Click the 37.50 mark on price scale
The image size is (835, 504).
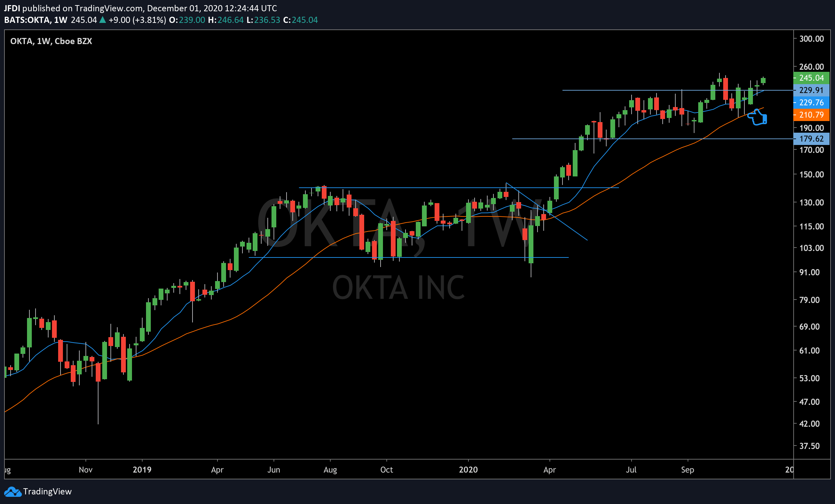pos(809,446)
